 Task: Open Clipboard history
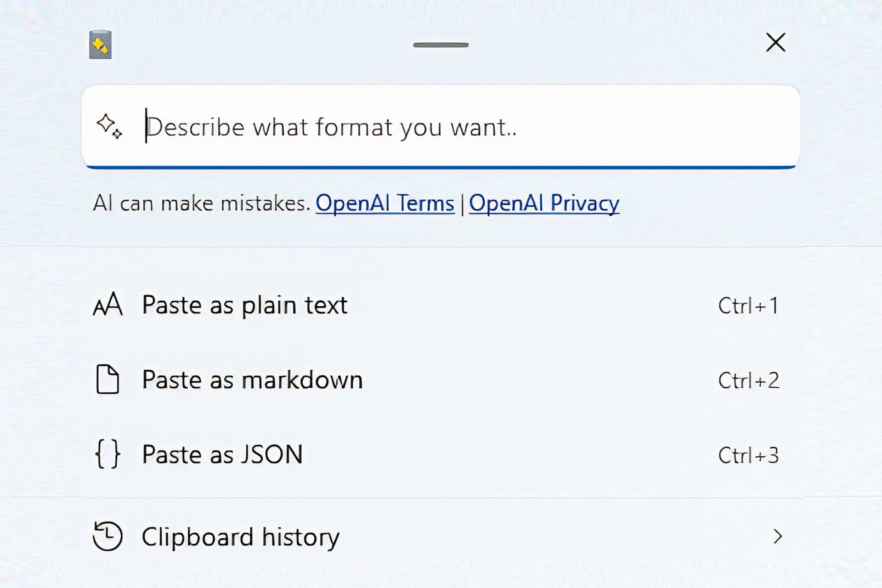[240, 537]
